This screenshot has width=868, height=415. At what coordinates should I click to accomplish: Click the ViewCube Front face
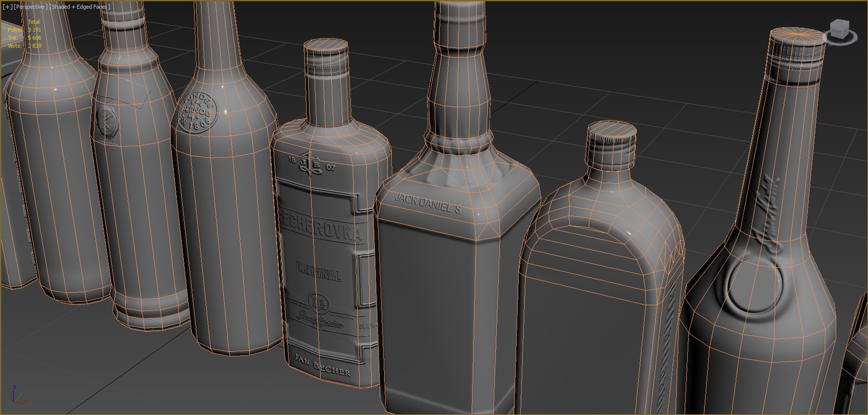(837, 31)
